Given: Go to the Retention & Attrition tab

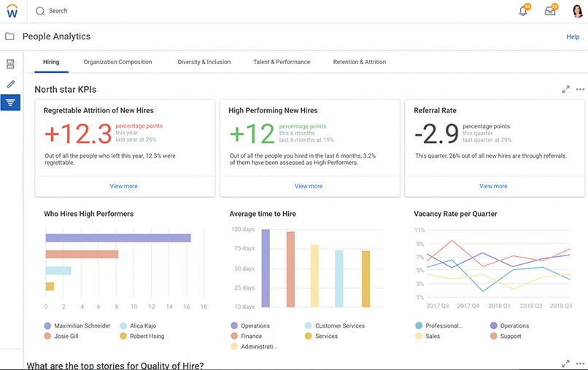Looking at the screenshot, I should coord(360,62).
